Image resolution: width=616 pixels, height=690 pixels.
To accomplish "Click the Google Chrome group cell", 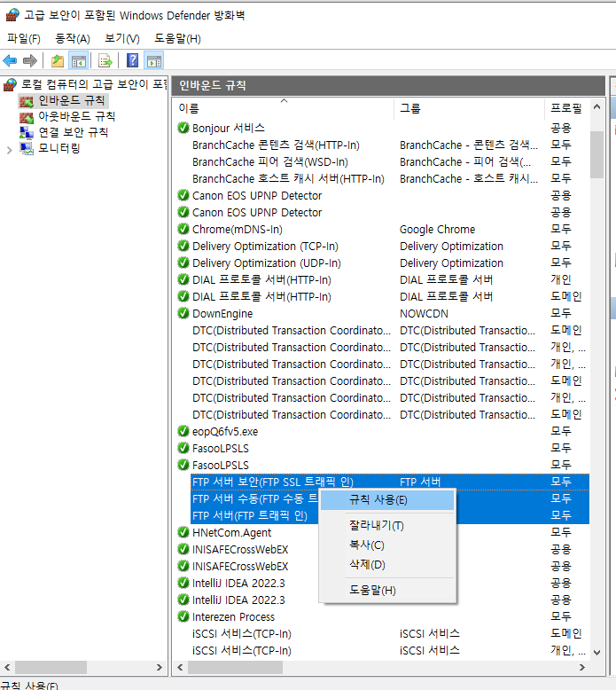I will (x=438, y=230).
